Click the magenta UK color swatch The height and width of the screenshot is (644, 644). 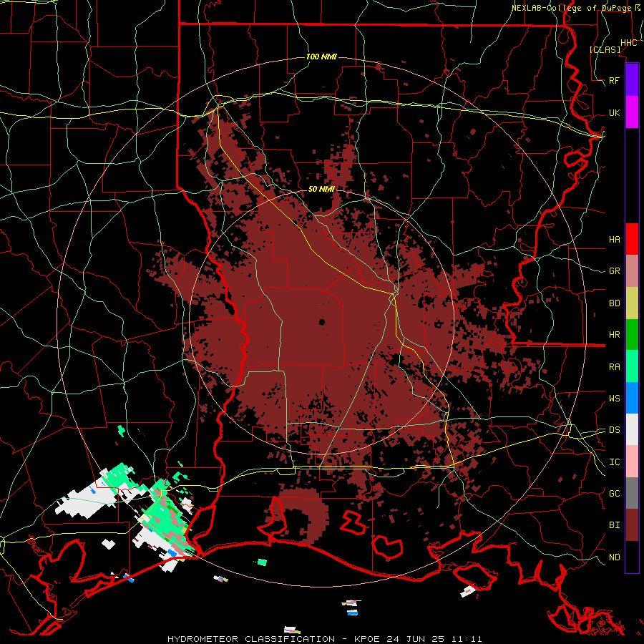click(x=632, y=112)
